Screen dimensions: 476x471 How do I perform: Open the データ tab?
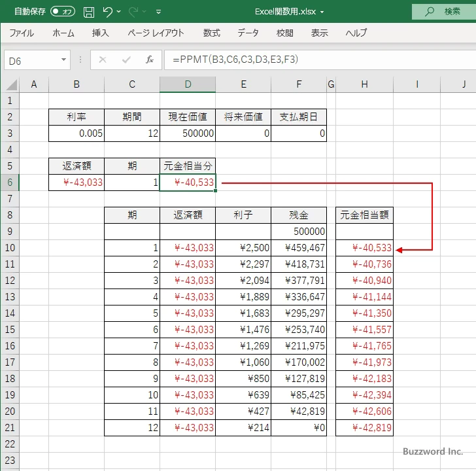(x=248, y=33)
